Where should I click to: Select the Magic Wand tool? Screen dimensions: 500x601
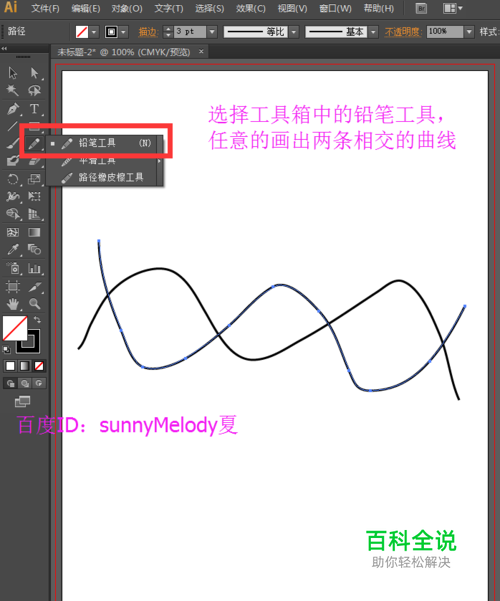pyautogui.click(x=13, y=90)
